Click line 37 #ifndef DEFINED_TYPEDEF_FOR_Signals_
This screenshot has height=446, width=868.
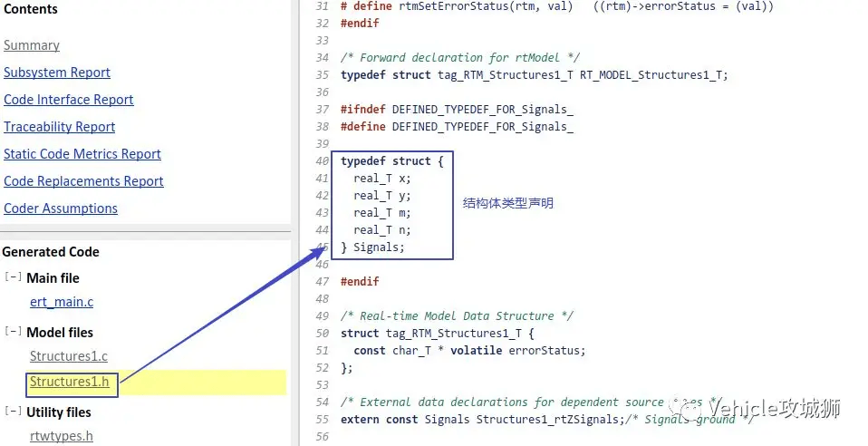[x=457, y=109]
